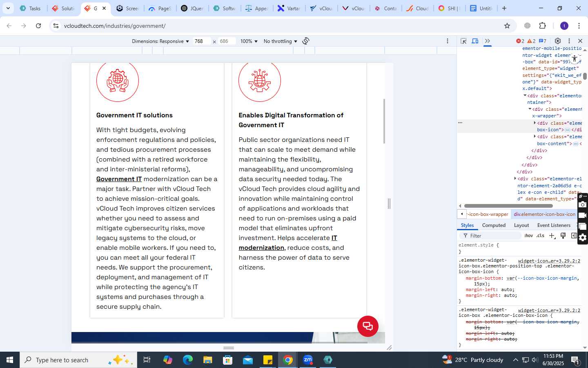Click the rotate screen orientation icon
This screenshot has width=588, height=368.
click(306, 41)
